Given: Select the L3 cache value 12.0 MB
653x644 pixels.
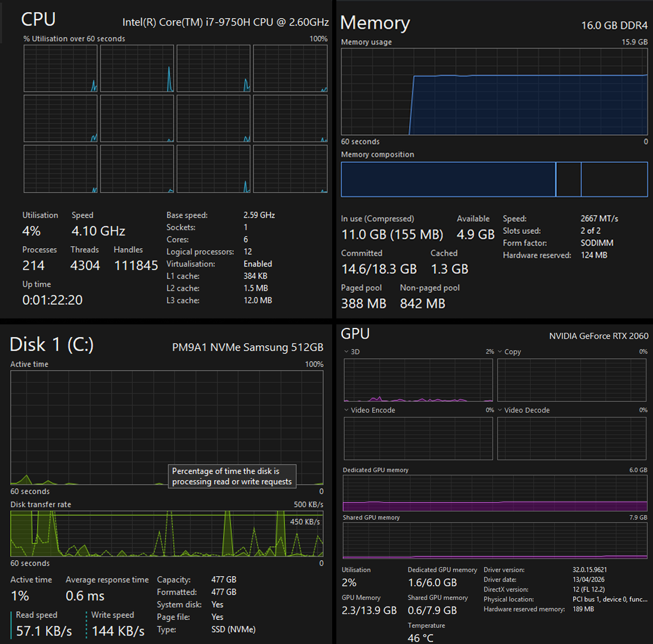Looking at the screenshot, I should (x=258, y=300).
